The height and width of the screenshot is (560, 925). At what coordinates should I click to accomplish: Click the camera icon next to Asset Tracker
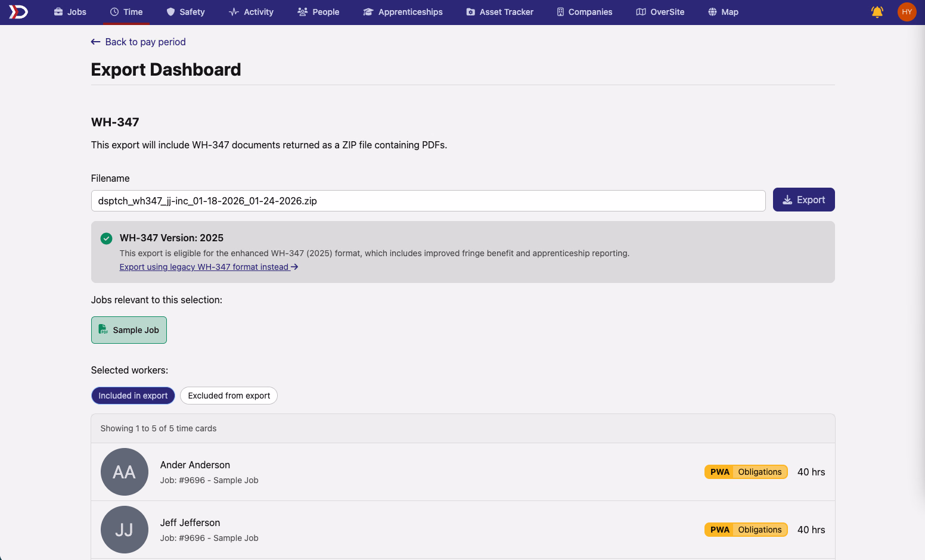click(x=471, y=12)
